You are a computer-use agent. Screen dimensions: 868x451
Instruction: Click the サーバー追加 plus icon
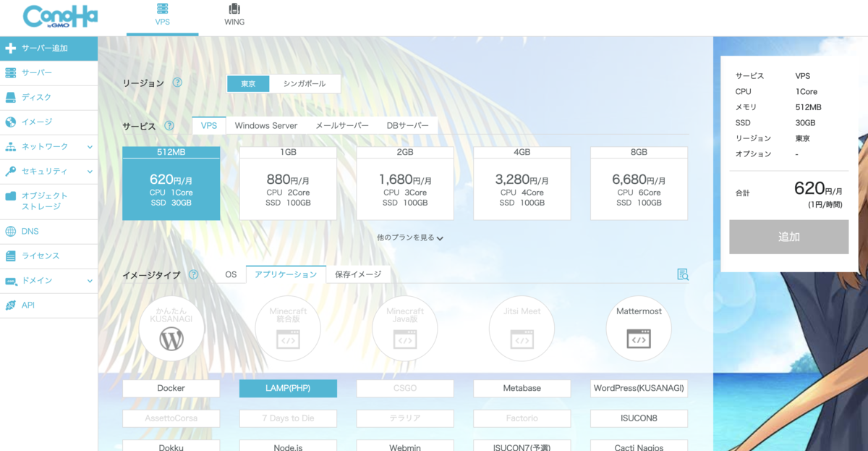tap(10, 49)
